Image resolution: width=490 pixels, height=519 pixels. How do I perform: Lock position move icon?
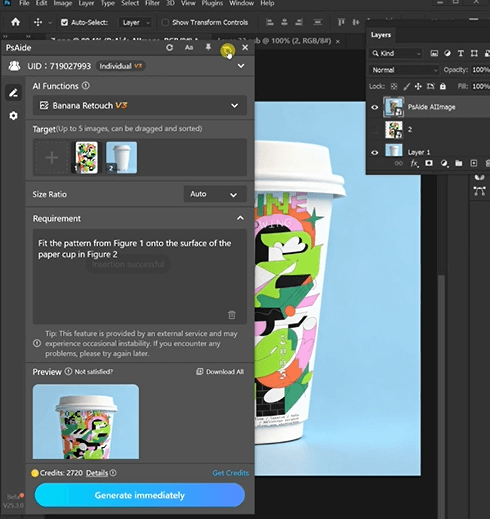[x=418, y=86]
